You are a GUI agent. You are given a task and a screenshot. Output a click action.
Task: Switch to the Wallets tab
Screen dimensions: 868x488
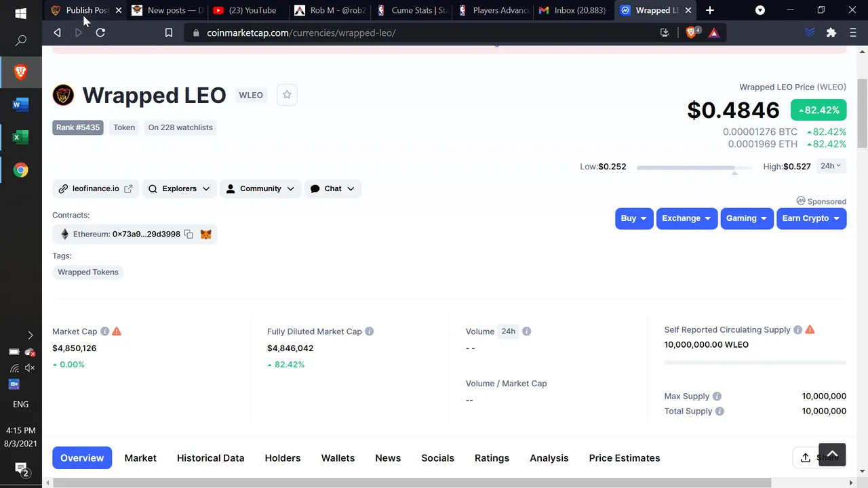[x=338, y=457]
